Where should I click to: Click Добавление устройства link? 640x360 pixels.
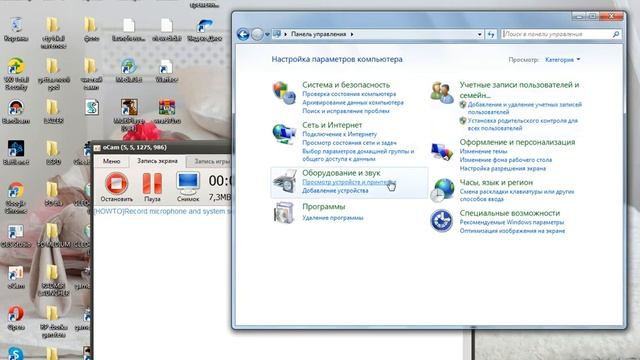pyautogui.click(x=335, y=191)
